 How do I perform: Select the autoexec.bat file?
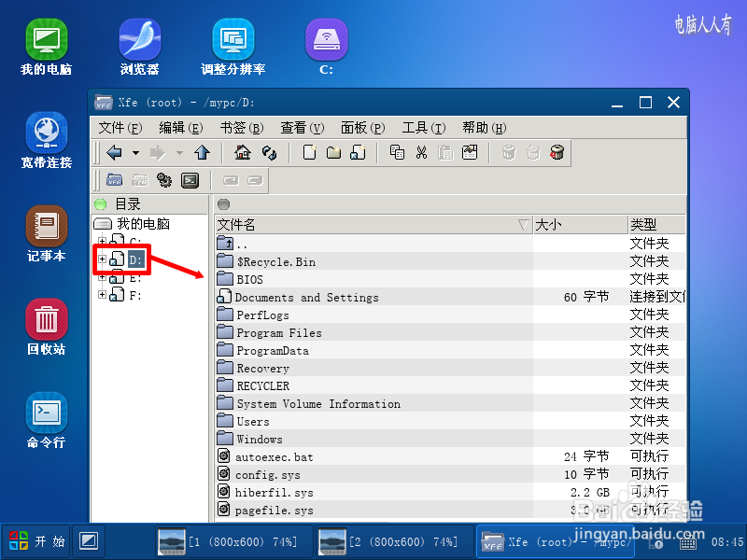274,457
